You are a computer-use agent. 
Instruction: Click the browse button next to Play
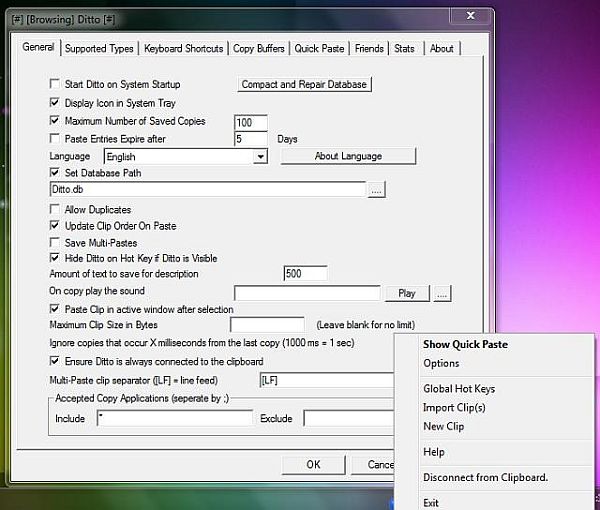tap(442, 293)
